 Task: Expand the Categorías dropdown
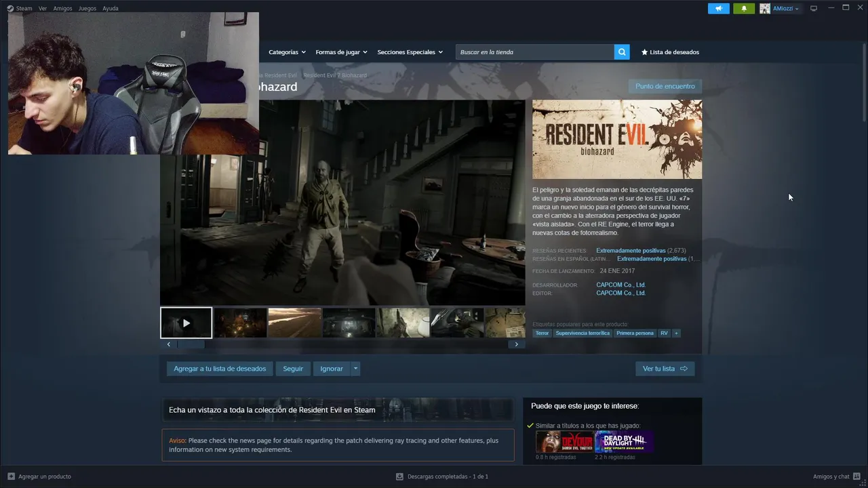click(x=287, y=52)
